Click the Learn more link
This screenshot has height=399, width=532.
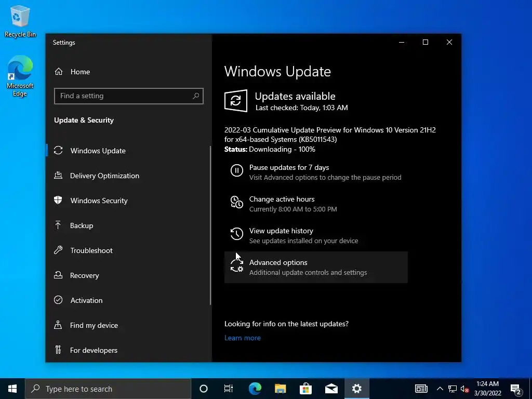[243, 338]
